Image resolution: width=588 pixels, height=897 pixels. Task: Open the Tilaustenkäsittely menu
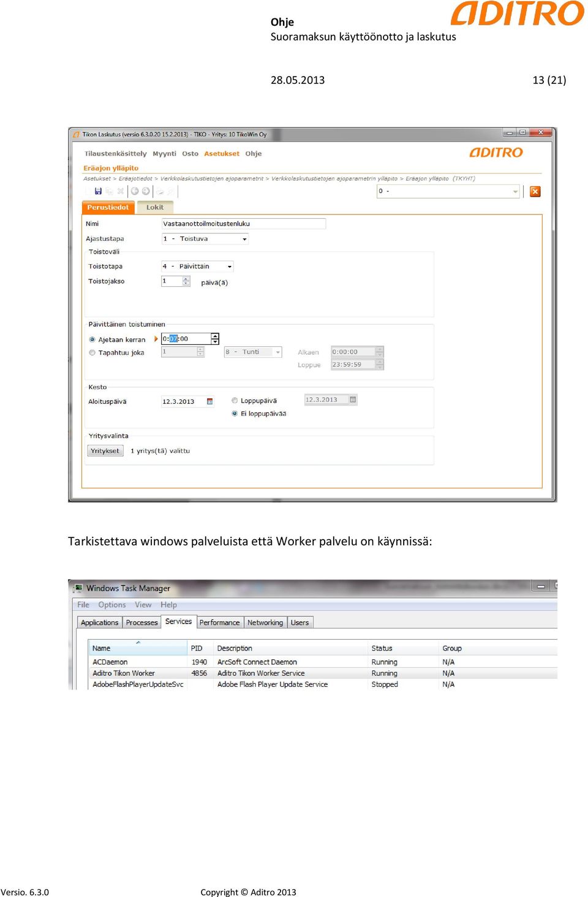(116, 154)
